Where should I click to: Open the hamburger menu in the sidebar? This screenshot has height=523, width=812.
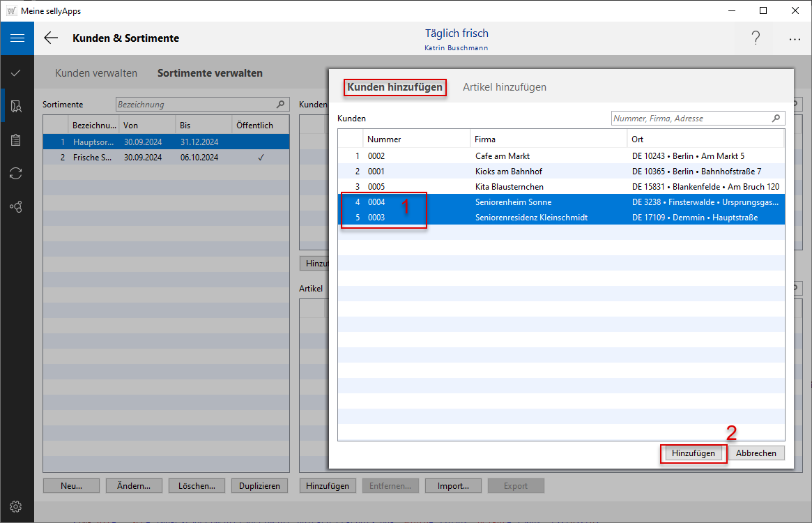pos(17,38)
